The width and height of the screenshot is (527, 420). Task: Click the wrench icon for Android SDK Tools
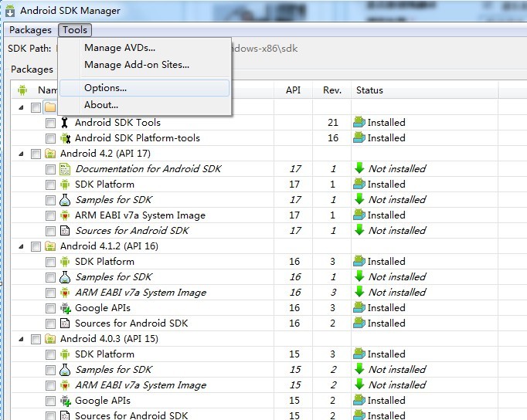pos(65,123)
